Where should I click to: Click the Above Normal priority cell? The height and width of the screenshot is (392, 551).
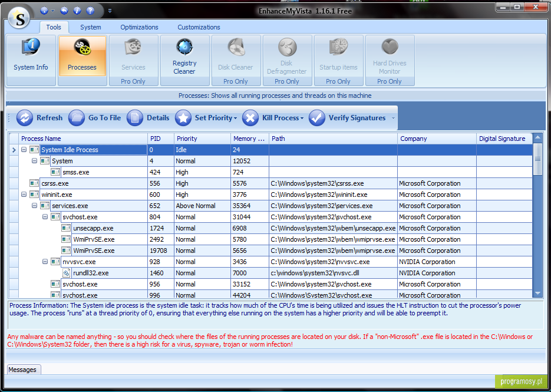[x=202, y=206]
